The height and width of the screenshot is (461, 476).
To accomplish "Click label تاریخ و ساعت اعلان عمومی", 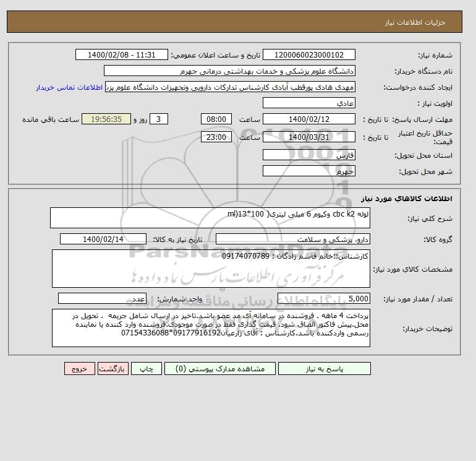I will click(x=216, y=55).
